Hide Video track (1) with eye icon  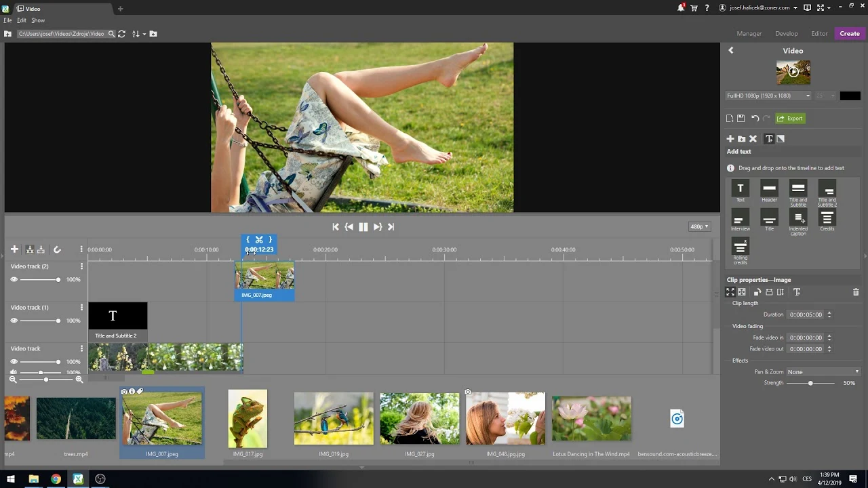pos(14,321)
